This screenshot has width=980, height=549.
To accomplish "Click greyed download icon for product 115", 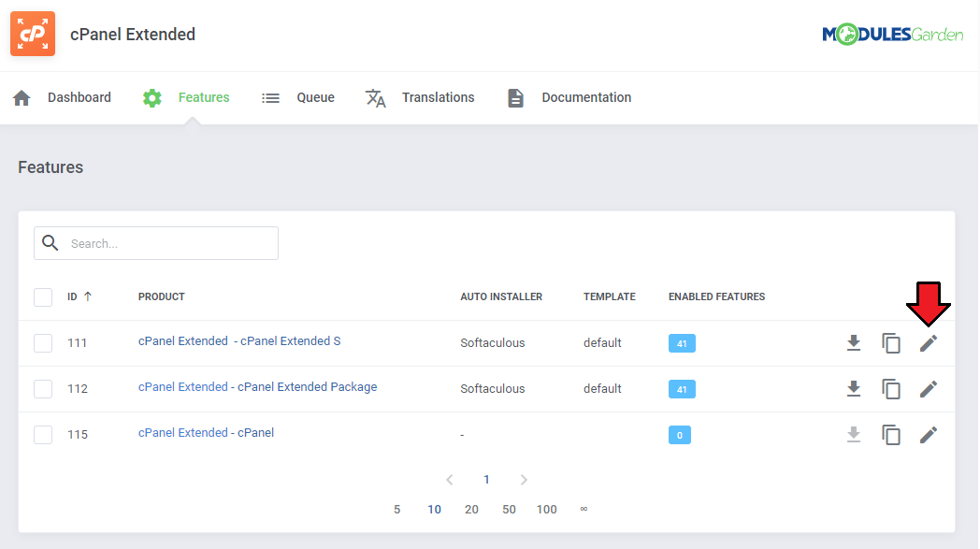I will tap(854, 434).
